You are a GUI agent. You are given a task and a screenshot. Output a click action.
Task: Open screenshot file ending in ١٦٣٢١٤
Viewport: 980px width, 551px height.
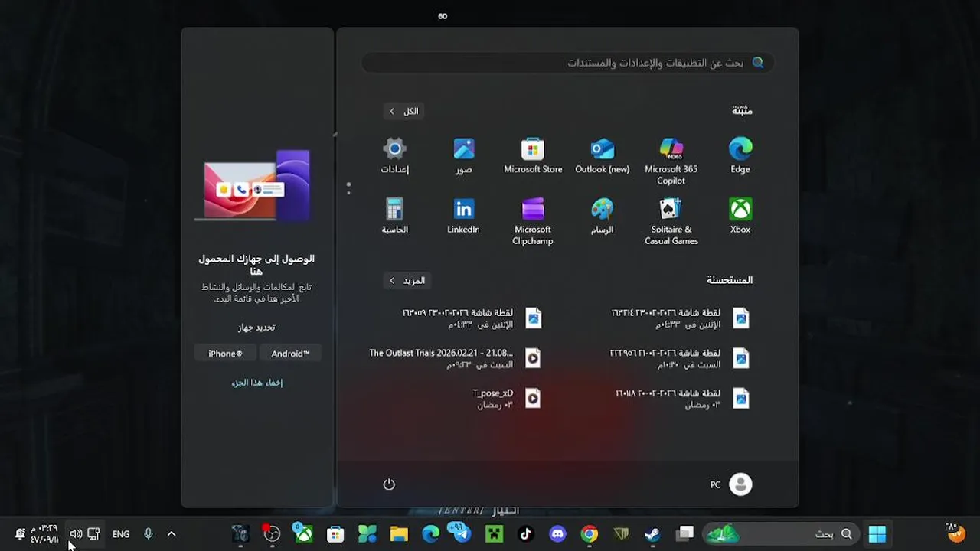pos(681,318)
